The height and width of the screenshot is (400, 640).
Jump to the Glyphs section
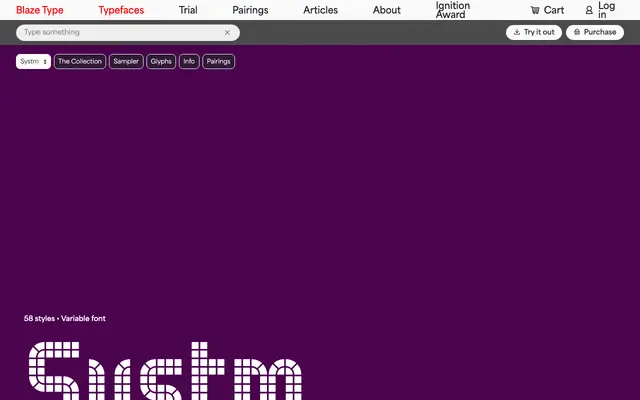pos(161,62)
